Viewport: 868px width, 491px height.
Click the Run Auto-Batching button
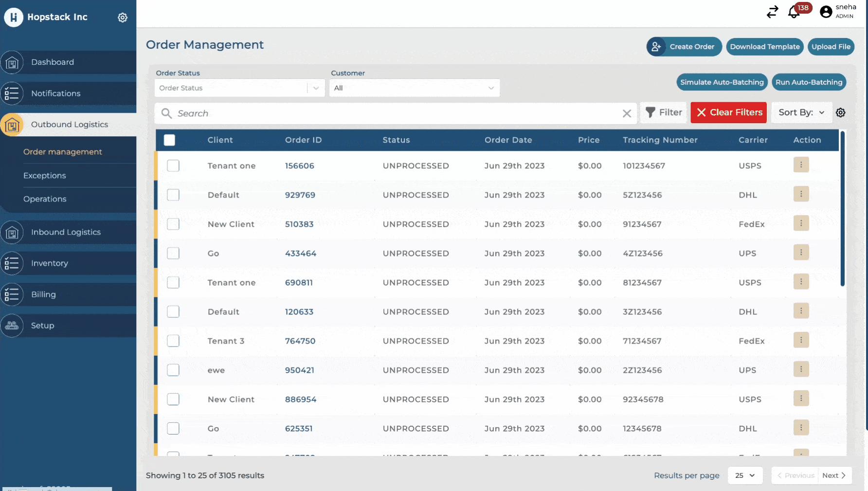[x=809, y=82]
